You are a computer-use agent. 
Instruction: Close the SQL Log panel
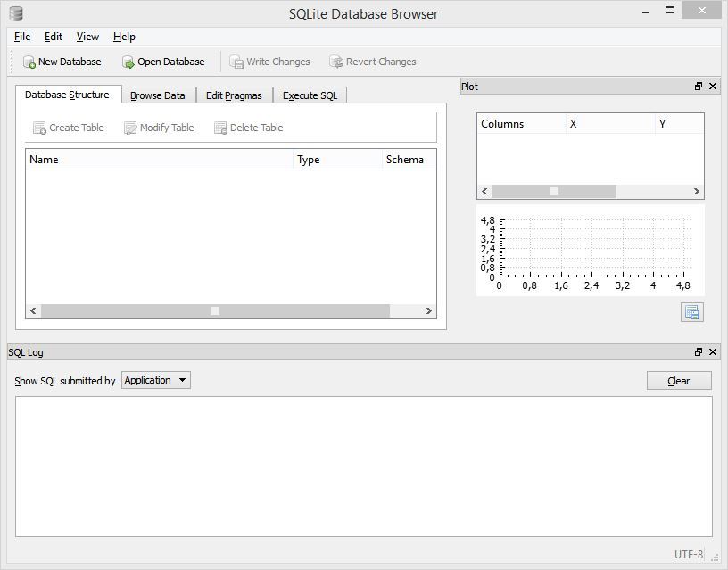pos(713,351)
